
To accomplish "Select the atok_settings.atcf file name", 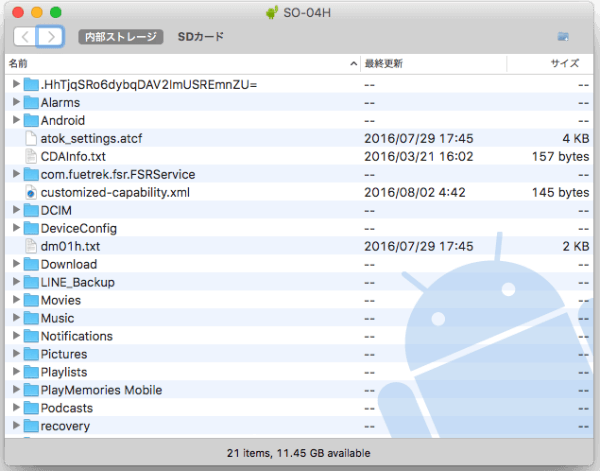I will tap(91, 139).
